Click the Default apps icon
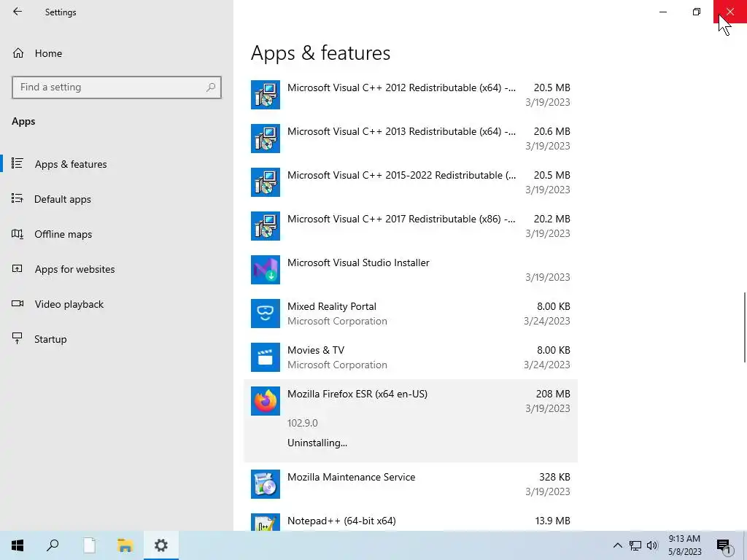 coord(18,198)
